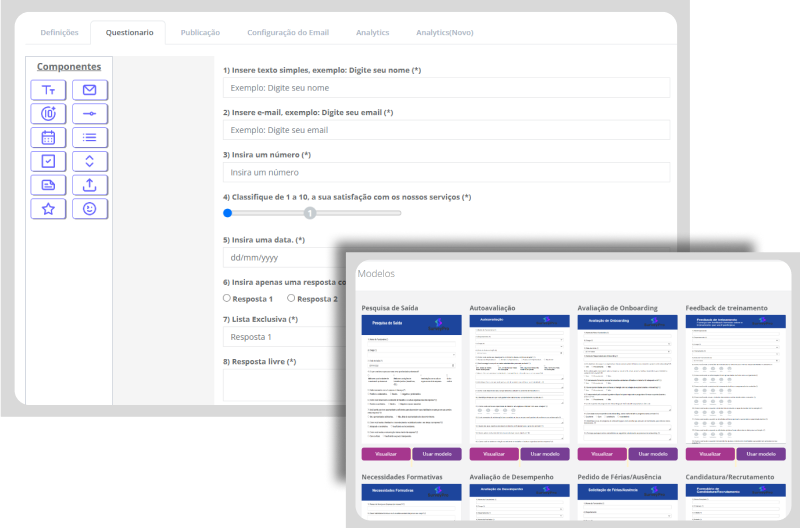The image size is (800, 528).
Task: Select the Resposta 2 radio option
Action: [x=291, y=298]
